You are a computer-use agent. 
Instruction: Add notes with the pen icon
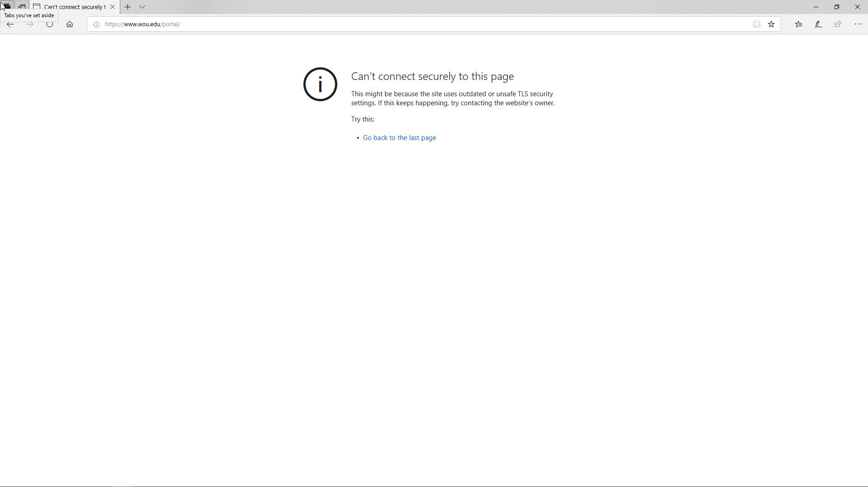click(818, 24)
